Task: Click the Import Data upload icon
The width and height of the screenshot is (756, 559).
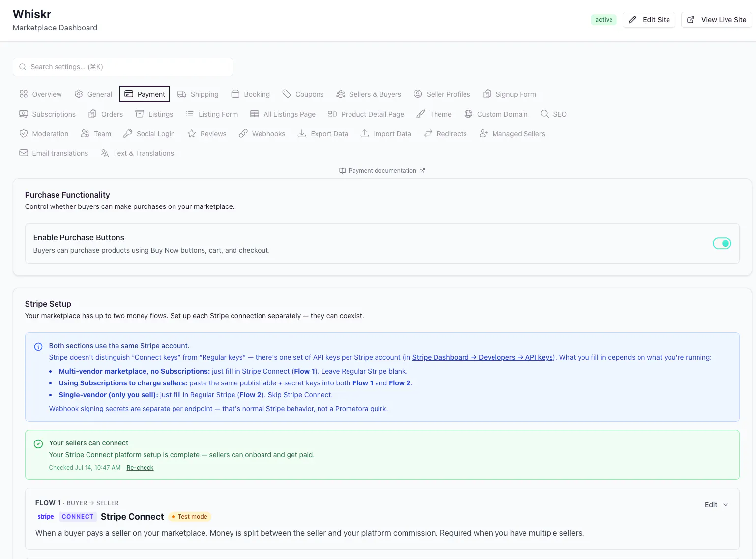Action: point(365,133)
